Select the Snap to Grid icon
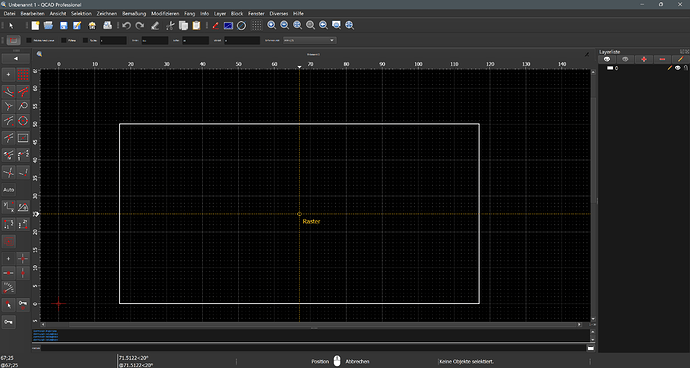The image size is (690, 368). pos(23,75)
